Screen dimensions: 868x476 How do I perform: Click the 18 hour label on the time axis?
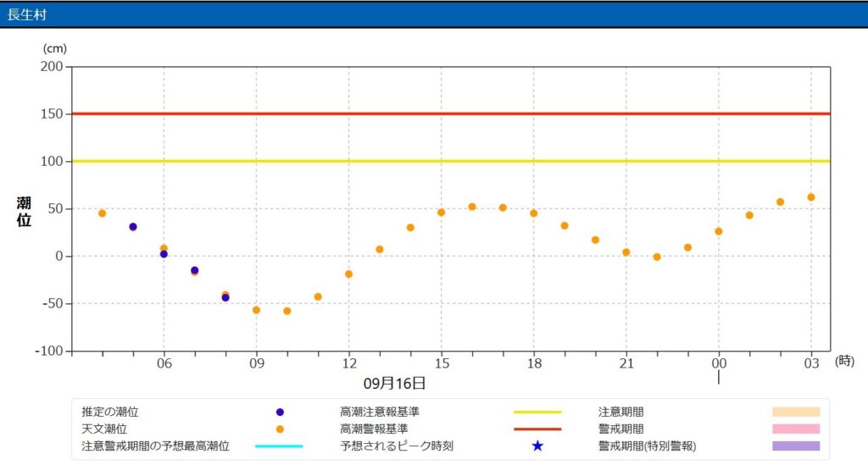(534, 363)
